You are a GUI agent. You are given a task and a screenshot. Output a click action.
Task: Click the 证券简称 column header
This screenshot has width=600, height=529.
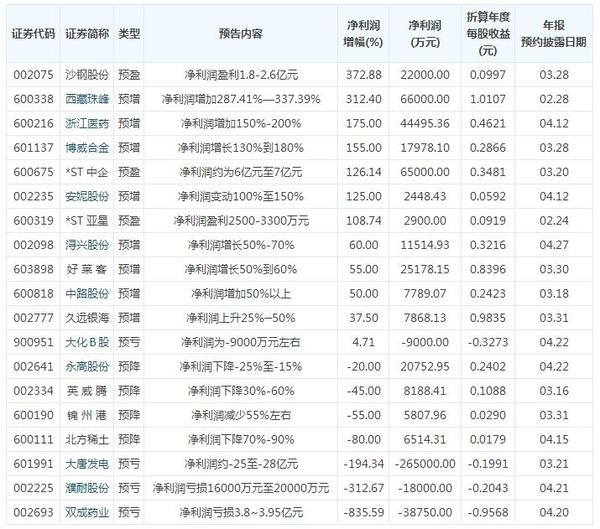87,34
